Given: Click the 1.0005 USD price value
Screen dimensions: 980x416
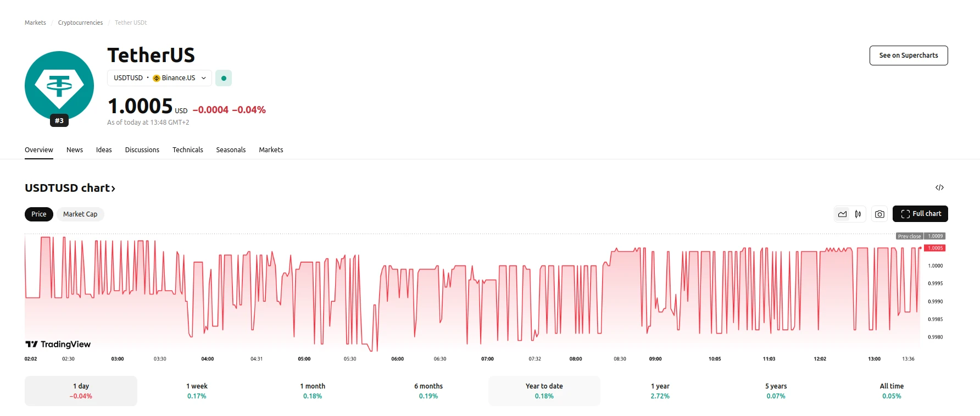Looking at the screenshot, I should (x=148, y=106).
